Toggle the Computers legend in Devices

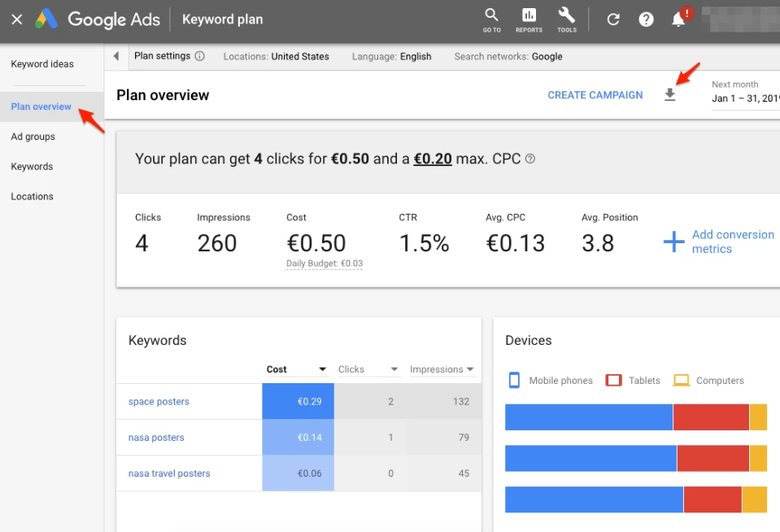(709, 380)
